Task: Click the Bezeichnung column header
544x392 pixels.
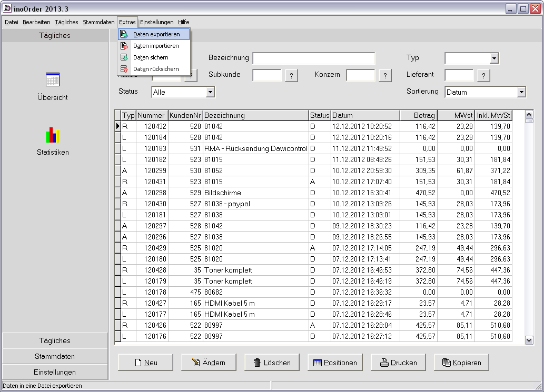Action: coord(256,115)
